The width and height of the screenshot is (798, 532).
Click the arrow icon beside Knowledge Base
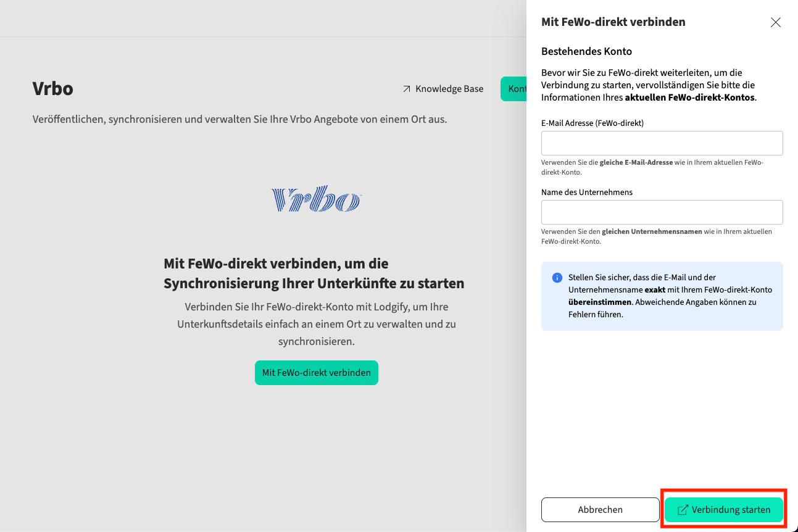(x=406, y=89)
